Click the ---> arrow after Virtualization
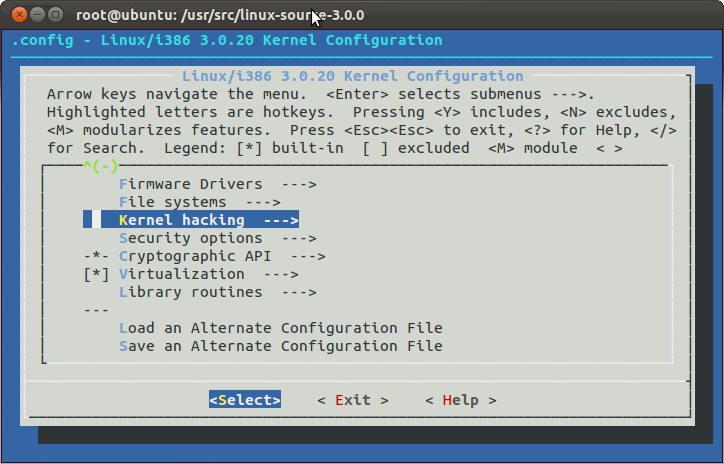The width and height of the screenshot is (724, 464). point(281,274)
